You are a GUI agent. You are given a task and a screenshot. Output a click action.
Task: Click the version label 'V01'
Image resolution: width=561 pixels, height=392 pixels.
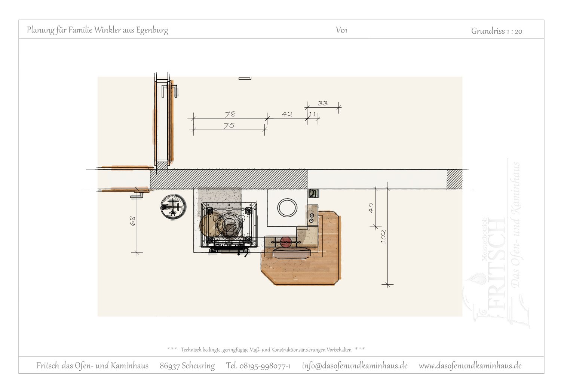341,30
